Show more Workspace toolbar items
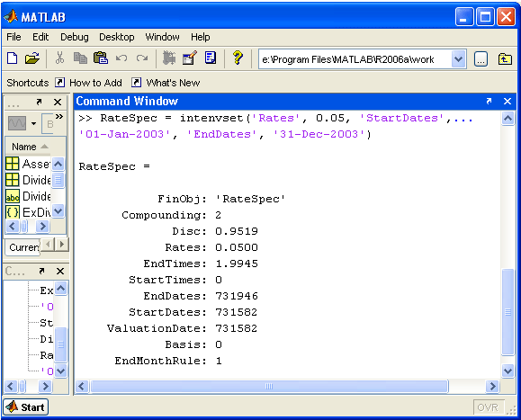The width and height of the screenshot is (521, 420). (x=59, y=117)
